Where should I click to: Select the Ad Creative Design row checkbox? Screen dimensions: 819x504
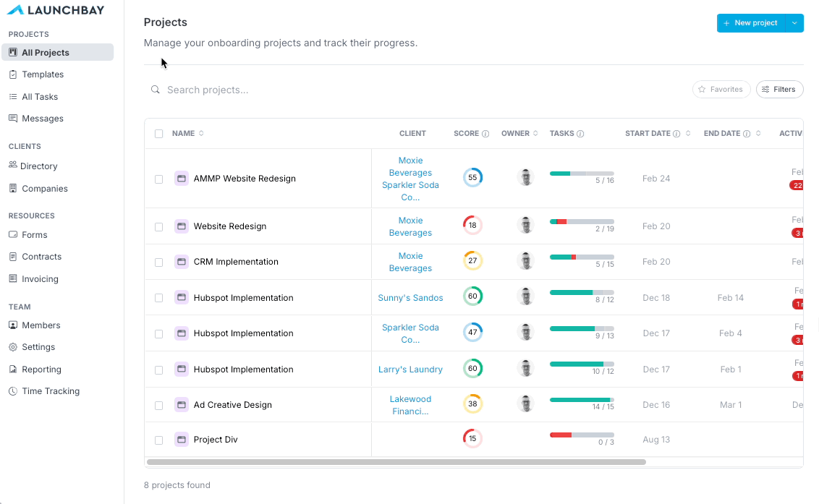point(158,405)
